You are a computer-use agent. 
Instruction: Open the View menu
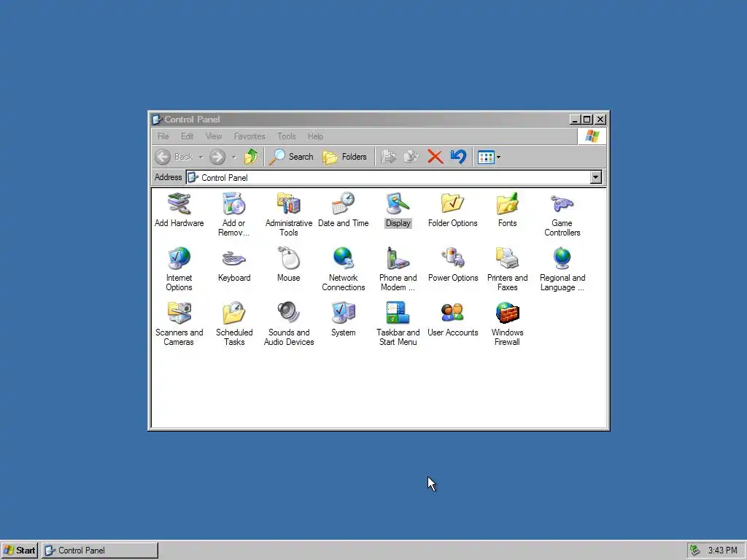(x=214, y=136)
